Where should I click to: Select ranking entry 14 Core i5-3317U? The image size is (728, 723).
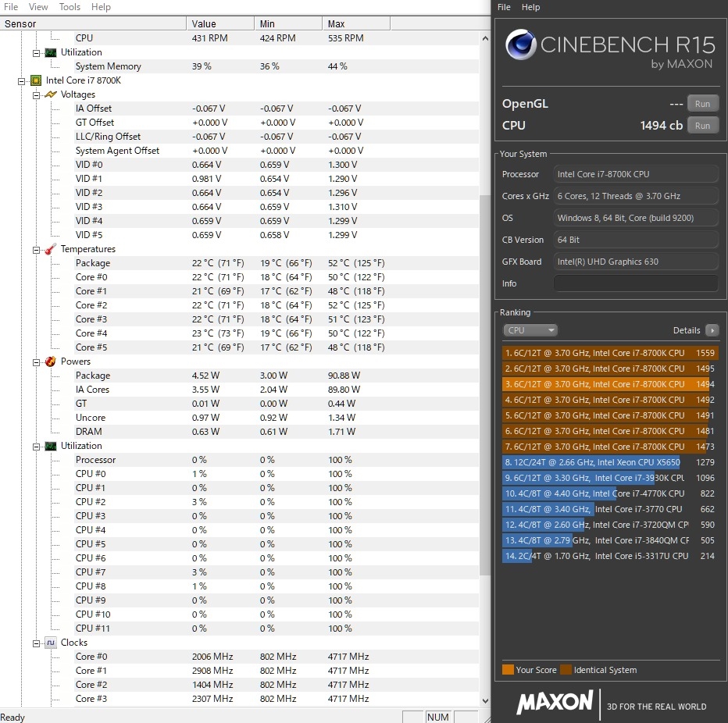[x=610, y=556]
